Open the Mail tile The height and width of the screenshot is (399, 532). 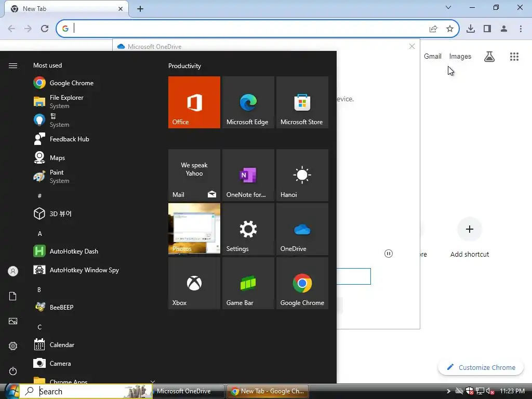(x=194, y=175)
